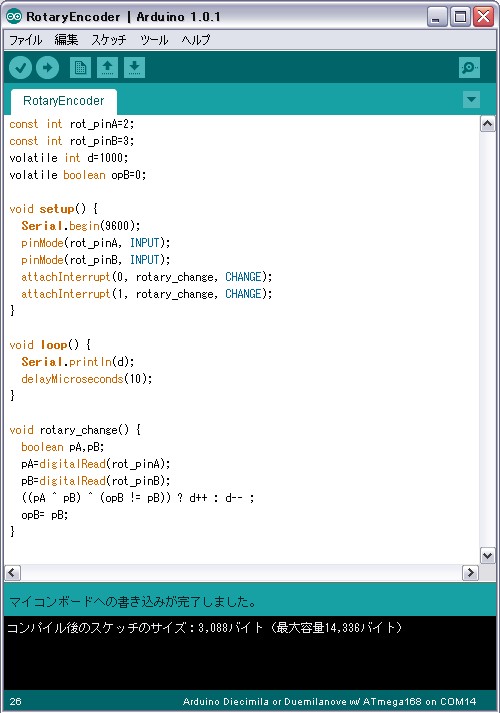The image size is (500, 713).
Task: Click vertical scrollbar up arrow
Action: [488, 124]
